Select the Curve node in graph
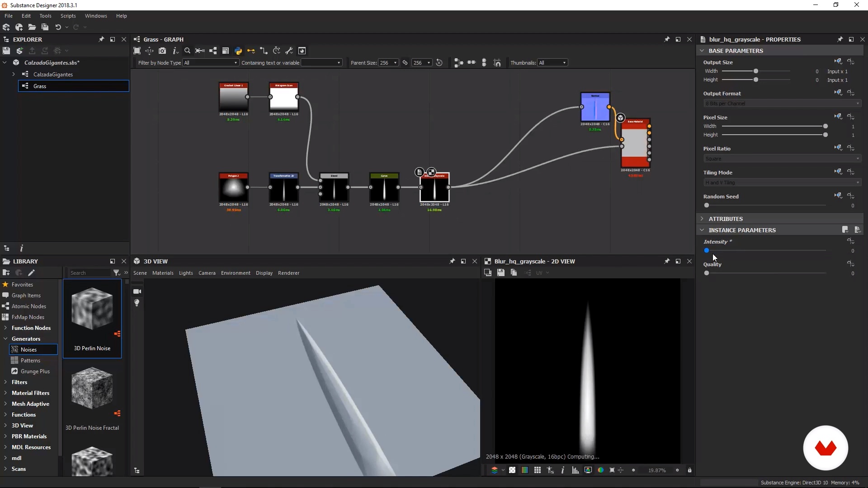868x488 pixels. (x=384, y=187)
